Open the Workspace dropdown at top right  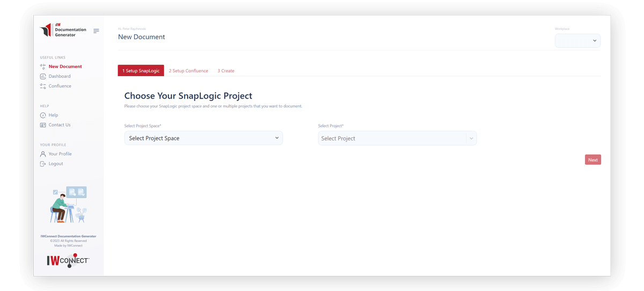[x=577, y=41]
